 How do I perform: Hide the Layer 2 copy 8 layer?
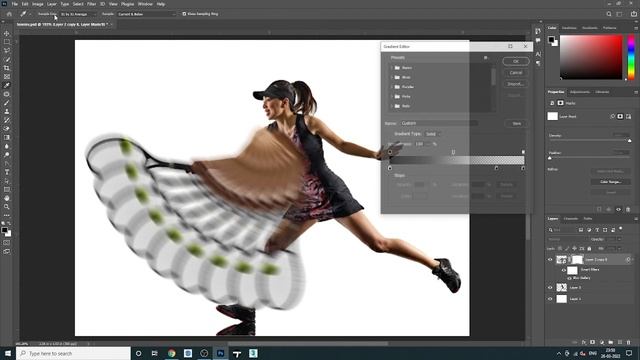click(x=550, y=260)
